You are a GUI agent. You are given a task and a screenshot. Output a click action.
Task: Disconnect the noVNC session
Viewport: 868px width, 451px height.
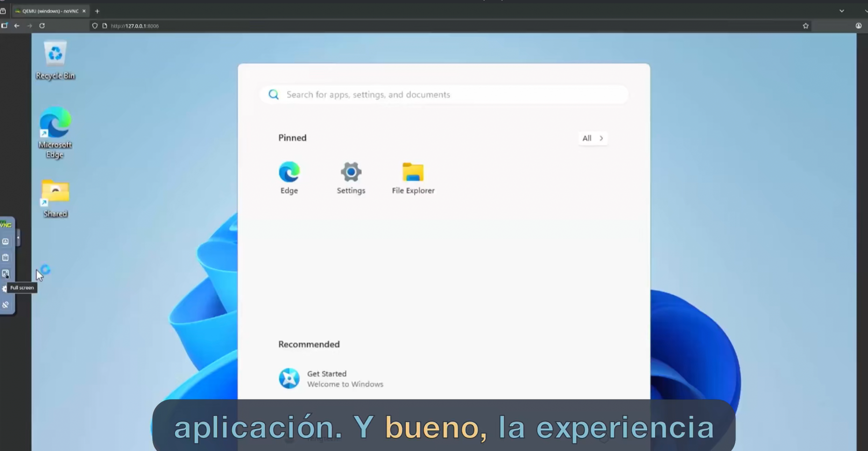6,305
